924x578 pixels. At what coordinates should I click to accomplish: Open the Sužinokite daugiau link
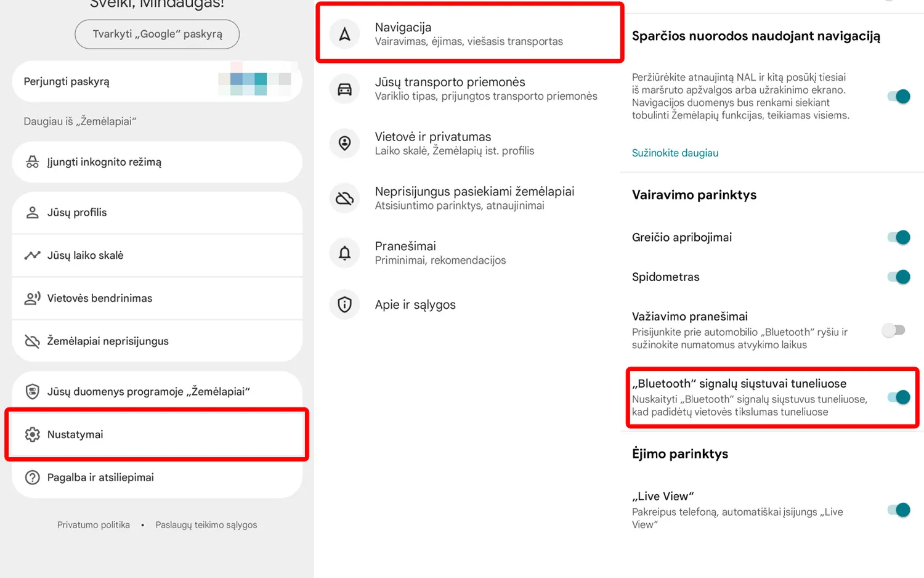pyautogui.click(x=675, y=153)
